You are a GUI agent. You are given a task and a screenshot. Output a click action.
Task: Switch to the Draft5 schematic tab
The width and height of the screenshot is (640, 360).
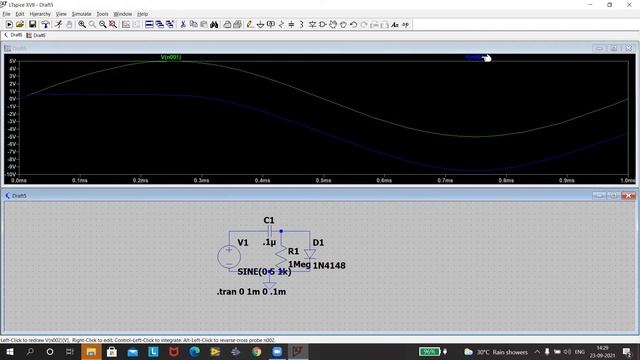click(13, 35)
